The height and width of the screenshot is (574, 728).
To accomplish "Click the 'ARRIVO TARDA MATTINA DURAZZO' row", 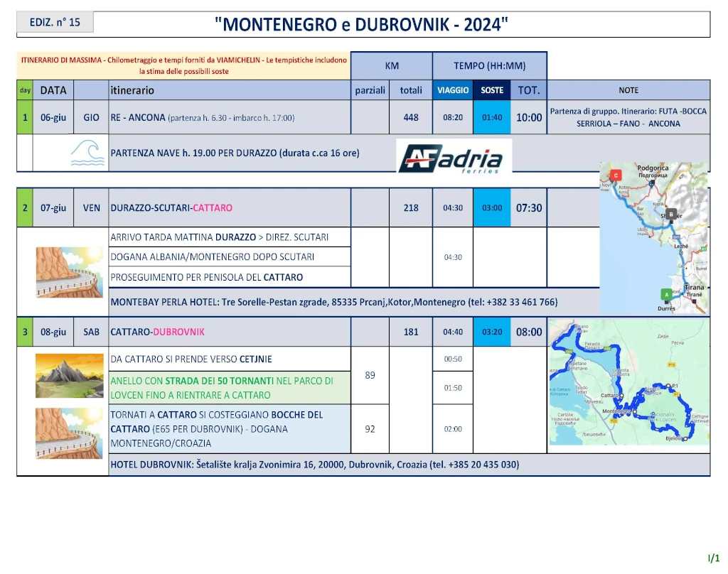I will point(230,237).
